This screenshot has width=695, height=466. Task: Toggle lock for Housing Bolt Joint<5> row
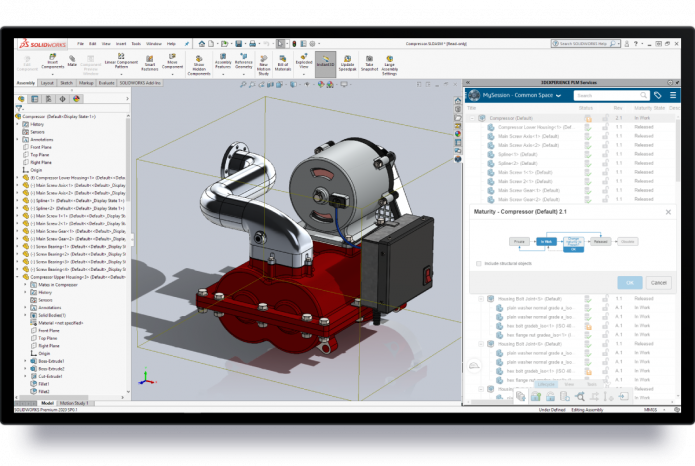(x=605, y=299)
